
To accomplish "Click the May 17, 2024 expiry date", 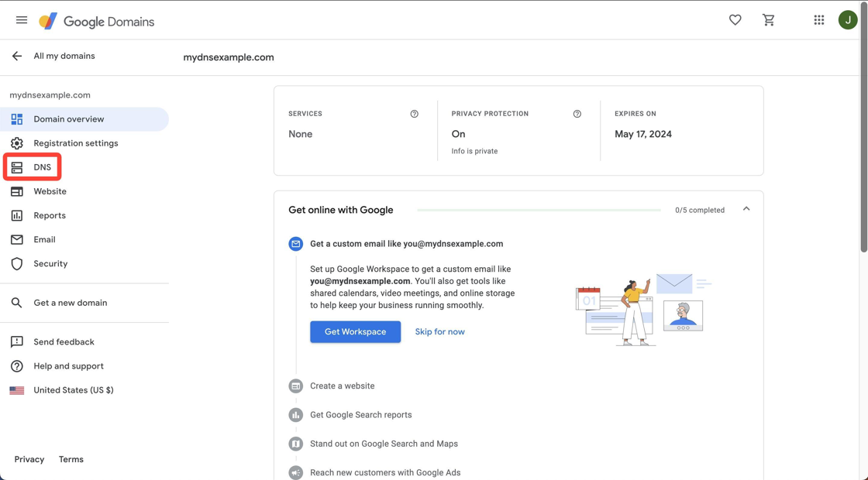I will tap(643, 134).
